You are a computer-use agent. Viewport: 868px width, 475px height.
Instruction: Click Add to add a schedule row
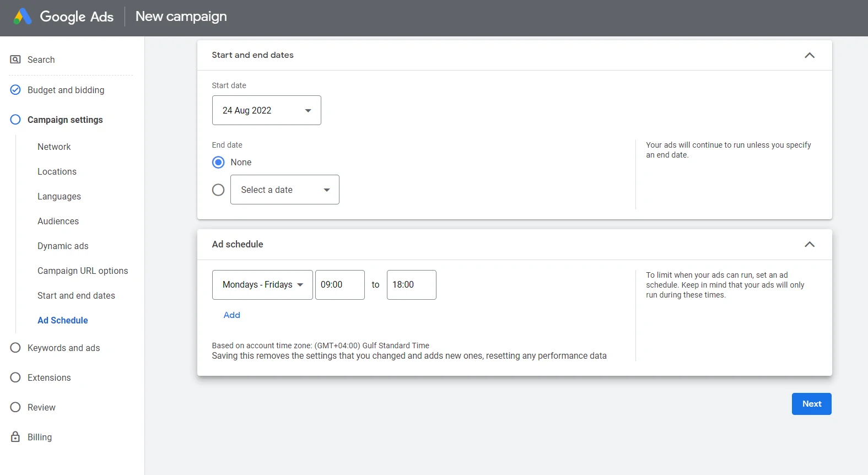pos(232,315)
